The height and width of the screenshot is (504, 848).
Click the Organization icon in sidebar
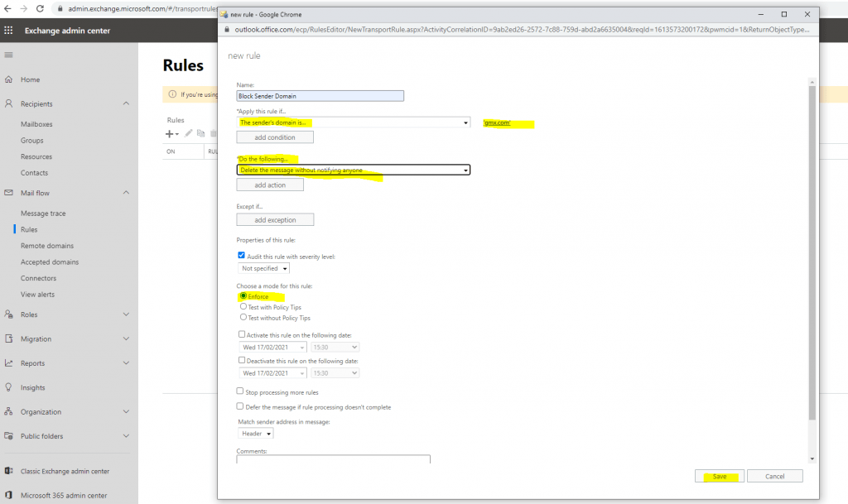[8, 411]
